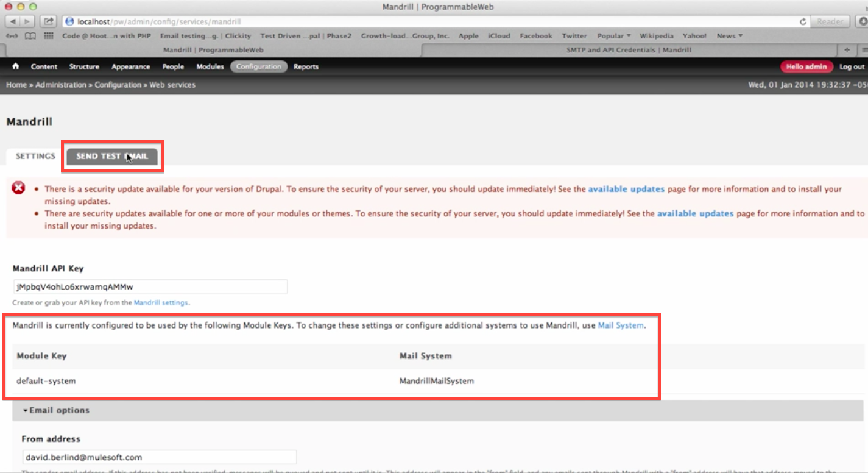Screen dimensions: 868x473
Task: Click Administration in the breadcrumb
Action: coord(61,85)
